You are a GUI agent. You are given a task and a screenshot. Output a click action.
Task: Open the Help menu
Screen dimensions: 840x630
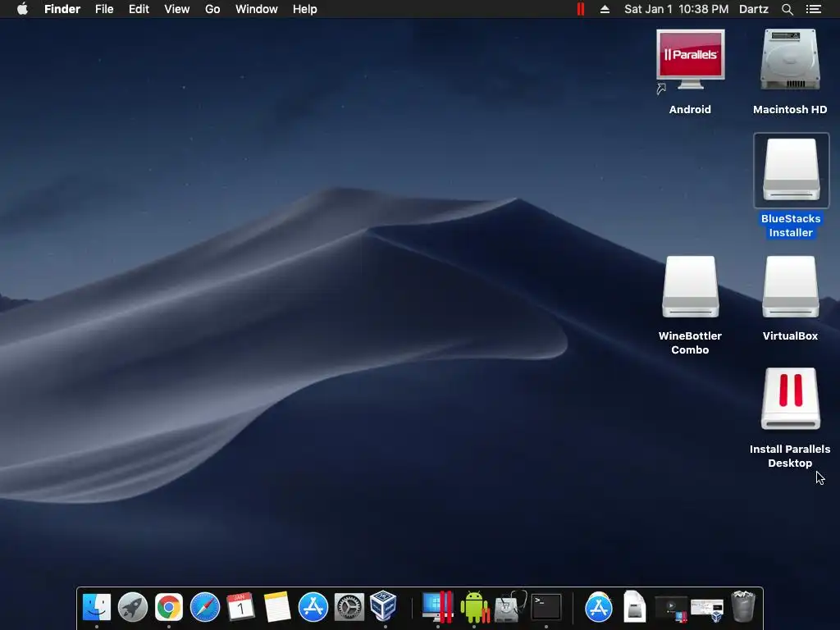[305, 9]
